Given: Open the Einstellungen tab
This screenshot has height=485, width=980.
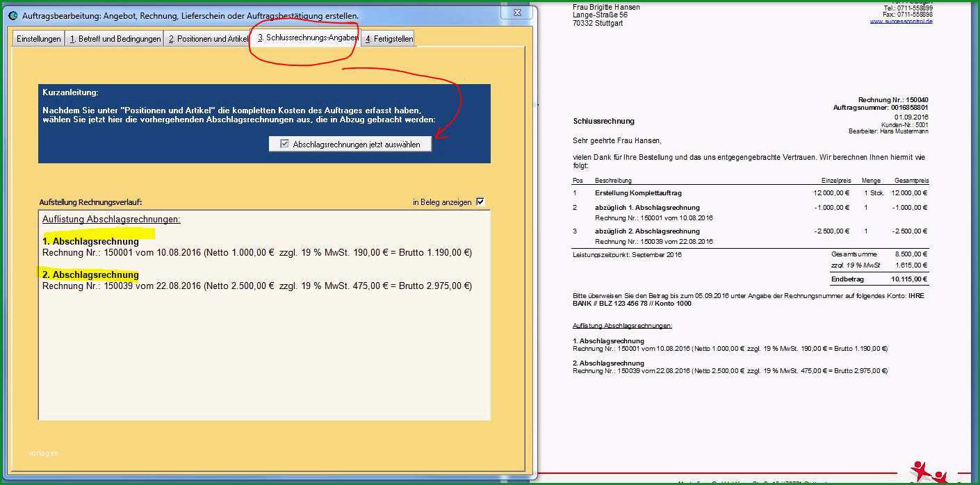Looking at the screenshot, I should (39, 39).
